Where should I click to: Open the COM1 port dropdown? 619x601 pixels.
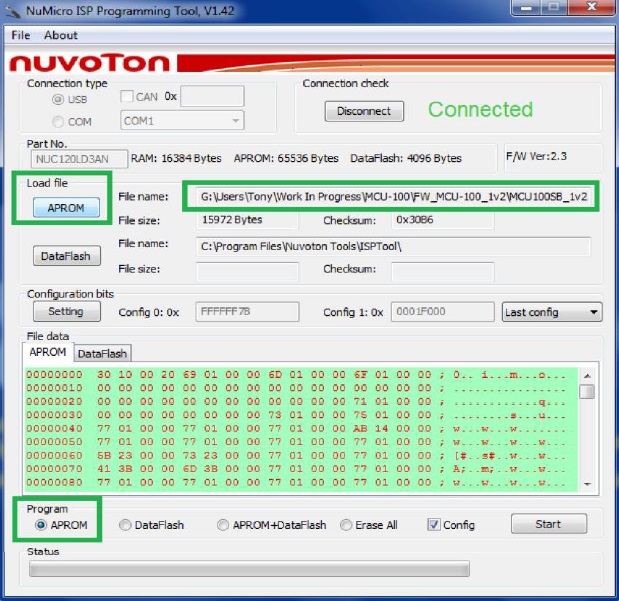pos(182,121)
